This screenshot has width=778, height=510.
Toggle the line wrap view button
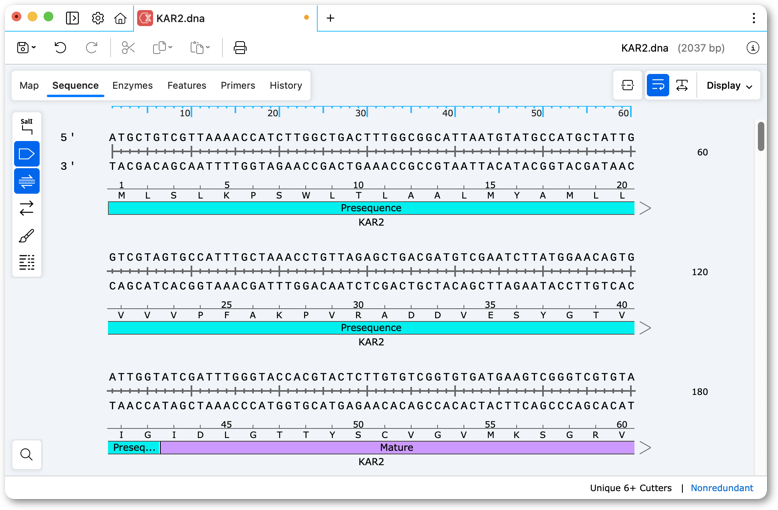click(x=658, y=85)
